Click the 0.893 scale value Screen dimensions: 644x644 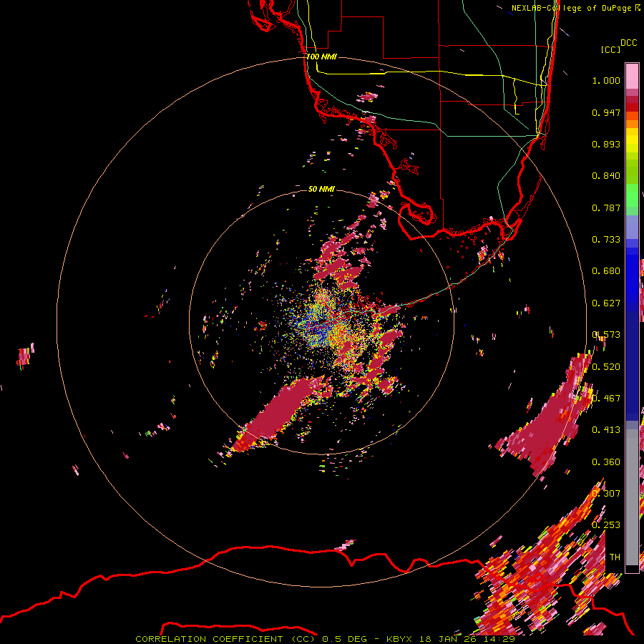pyautogui.click(x=606, y=144)
